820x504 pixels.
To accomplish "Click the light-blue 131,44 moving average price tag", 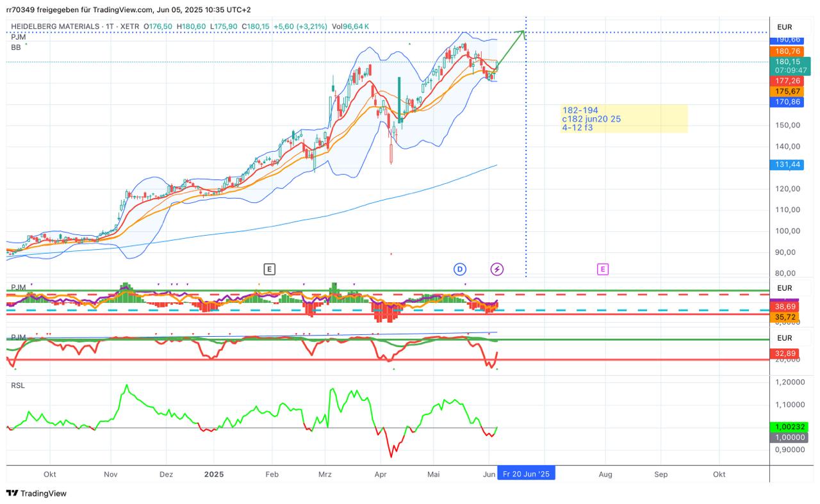I will [787, 165].
